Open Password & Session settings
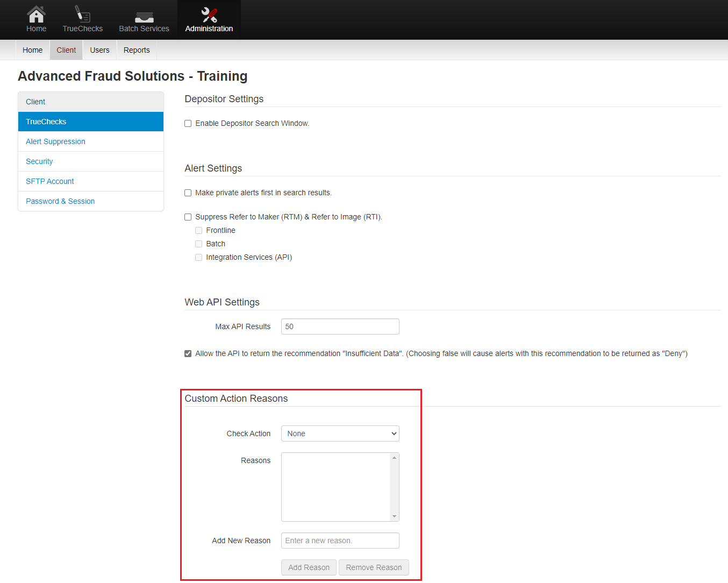 point(91,201)
